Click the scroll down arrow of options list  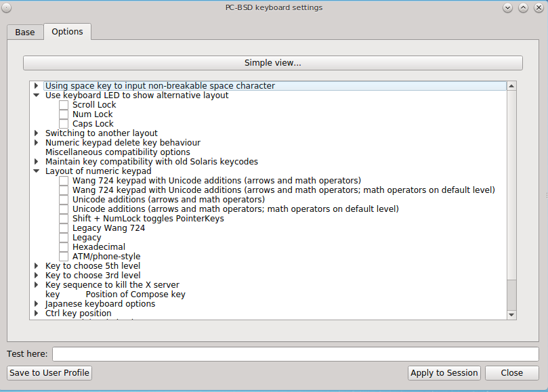click(x=511, y=315)
